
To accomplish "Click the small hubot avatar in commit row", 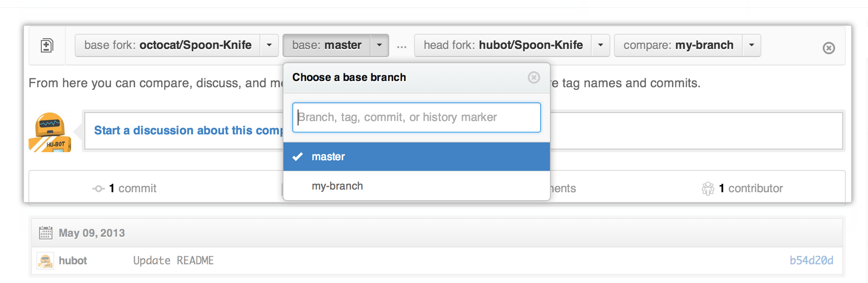I will tap(45, 261).
